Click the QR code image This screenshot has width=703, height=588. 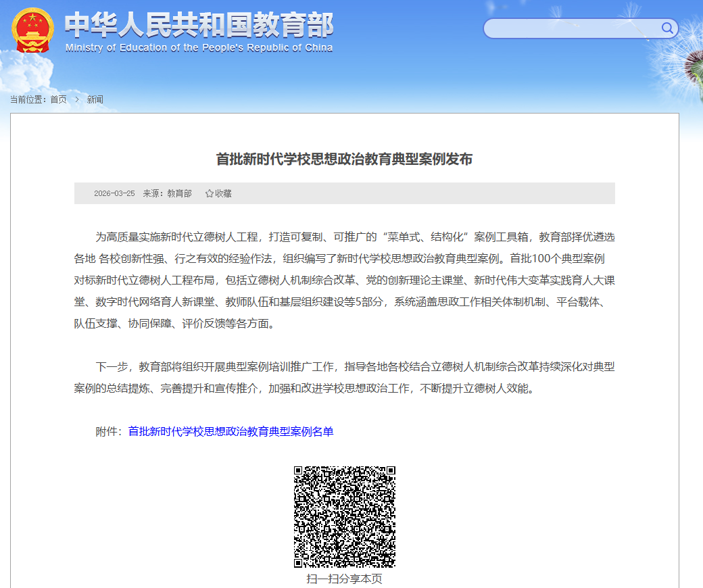click(x=344, y=517)
